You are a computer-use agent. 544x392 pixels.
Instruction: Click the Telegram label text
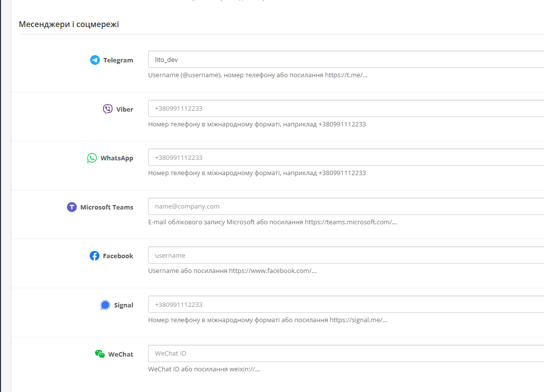click(x=118, y=60)
